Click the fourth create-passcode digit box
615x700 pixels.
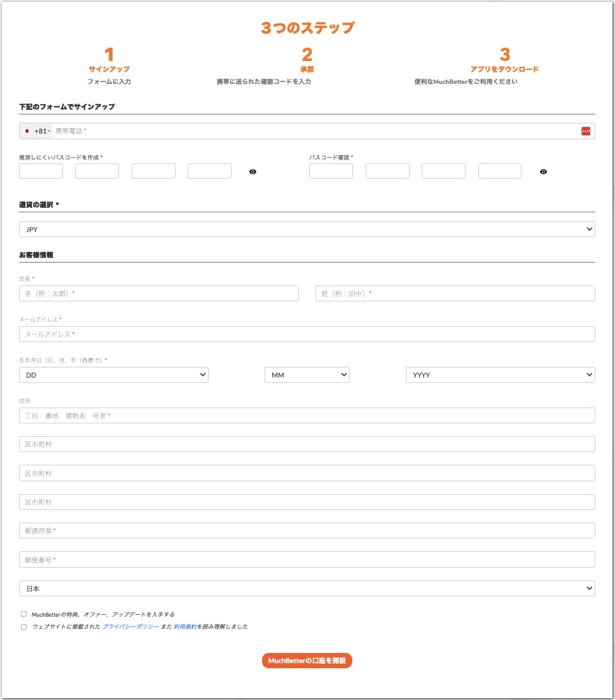209,171
